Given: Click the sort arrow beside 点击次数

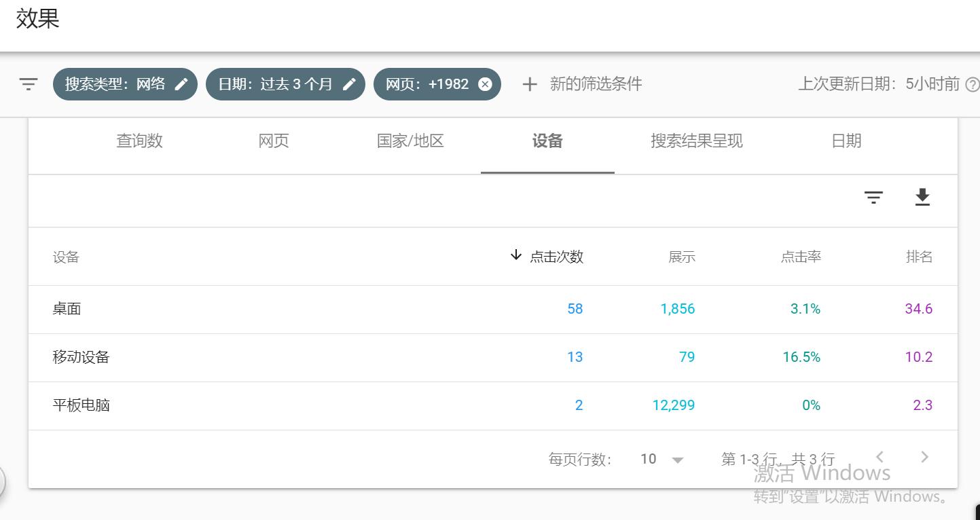Looking at the screenshot, I should 517,256.
